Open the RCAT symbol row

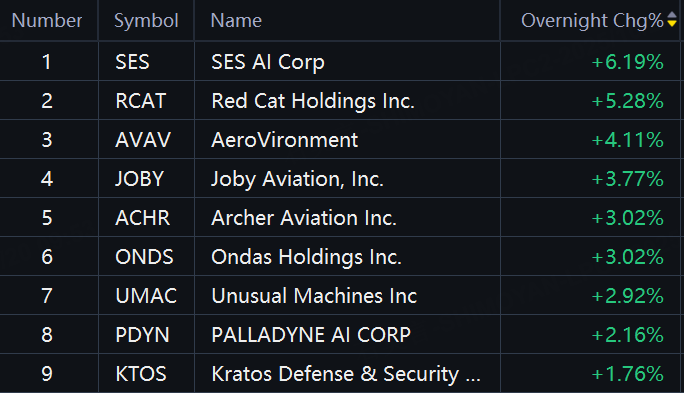[340, 101]
